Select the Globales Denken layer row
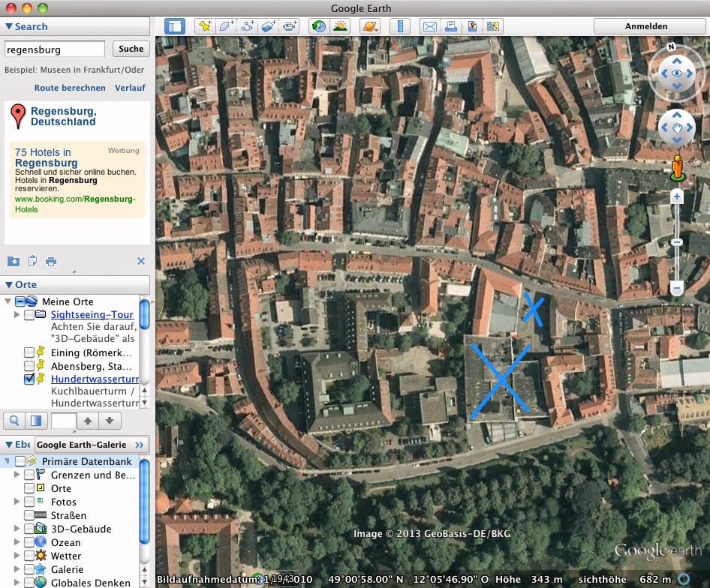The width and height of the screenshot is (710, 588). 71,582
